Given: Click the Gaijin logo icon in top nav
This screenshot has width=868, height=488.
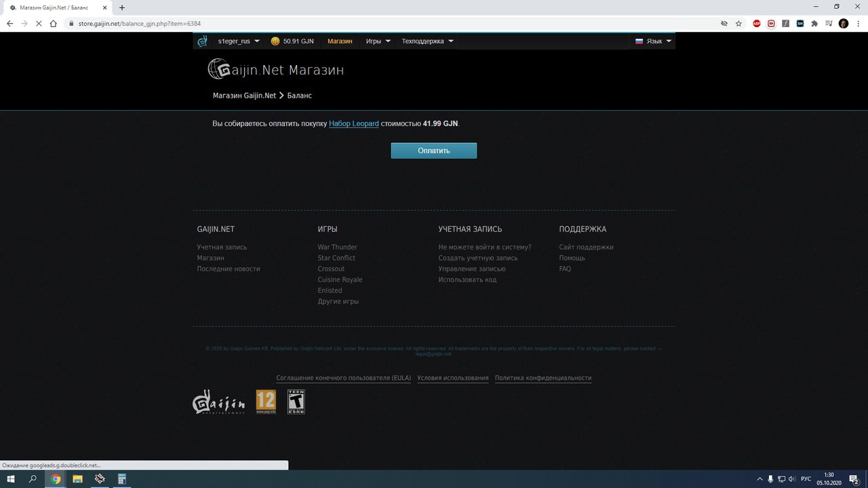Looking at the screenshot, I should [202, 41].
